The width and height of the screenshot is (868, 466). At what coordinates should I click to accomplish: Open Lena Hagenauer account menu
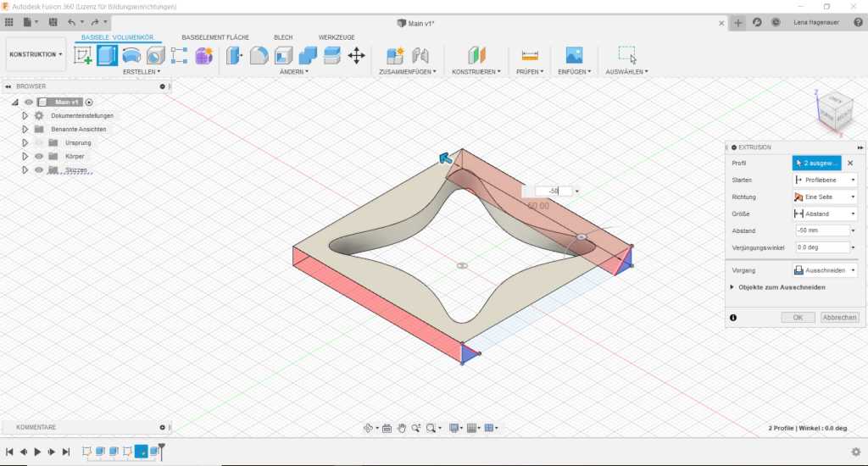click(x=816, y=22)
